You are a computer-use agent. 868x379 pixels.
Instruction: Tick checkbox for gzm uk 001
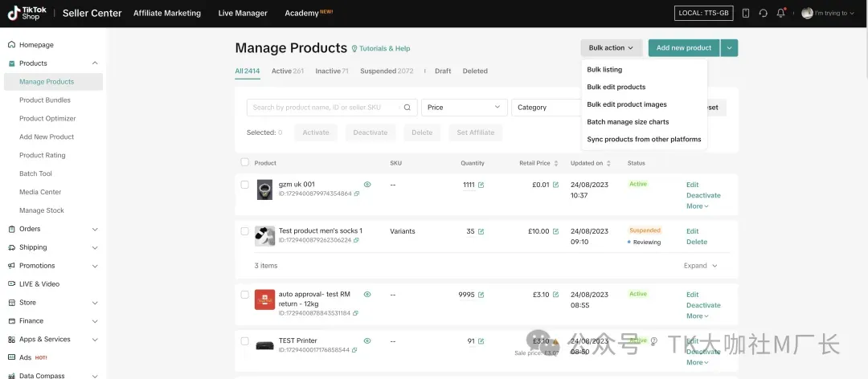click(x=244, y=185)
